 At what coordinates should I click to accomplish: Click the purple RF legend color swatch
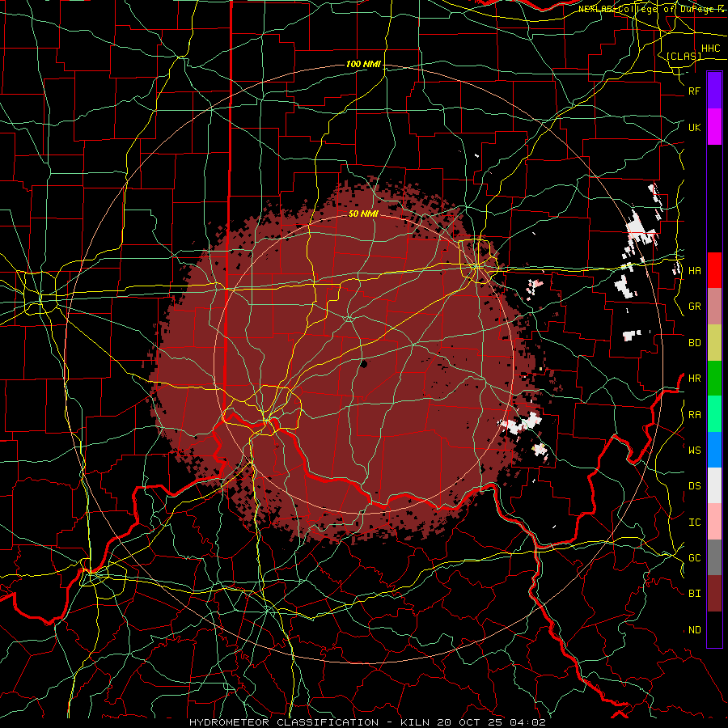click(x=714, y=91)
